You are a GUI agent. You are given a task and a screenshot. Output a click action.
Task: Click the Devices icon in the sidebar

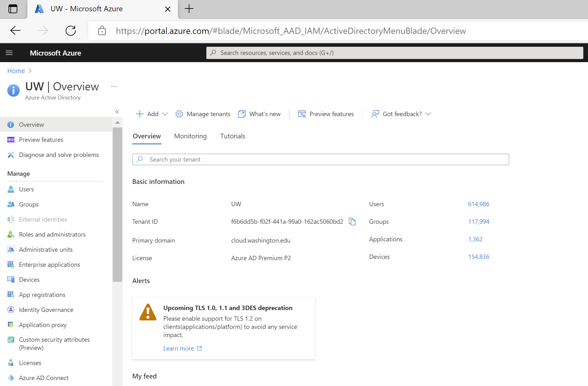(11, 280)
